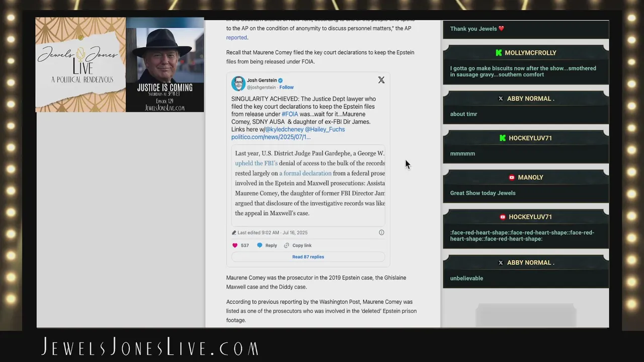
Task: Click the 'about timr' chat message
Action: click(x=463, y=114)
